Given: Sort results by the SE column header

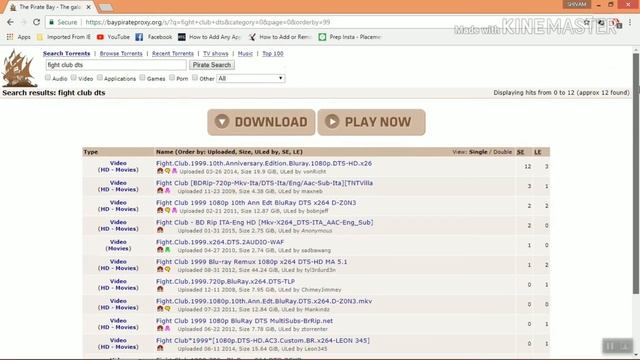Looking at the screenshot, I should coord(520,152).
